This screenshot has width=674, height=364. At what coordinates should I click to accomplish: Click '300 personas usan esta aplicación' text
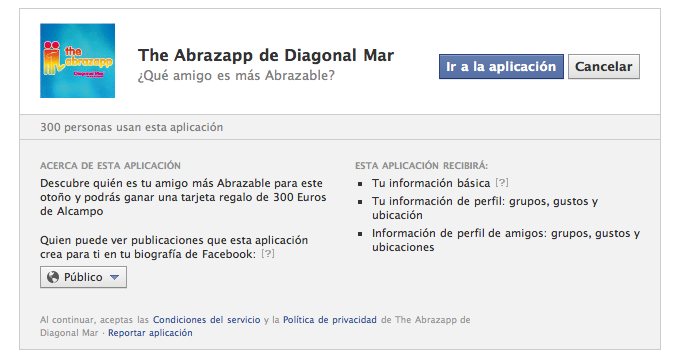pyautogui.click(x=132, y=127)
